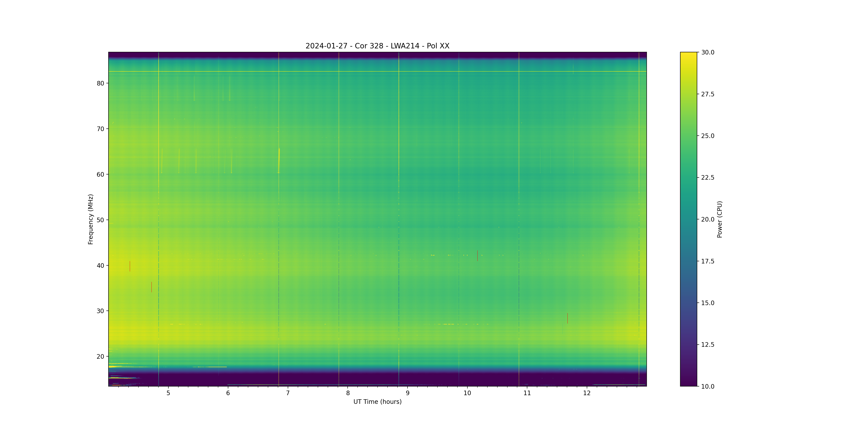The image size is (868, 434).
Task: Click the red marker near 35 MHz
Action: [151, 287]
